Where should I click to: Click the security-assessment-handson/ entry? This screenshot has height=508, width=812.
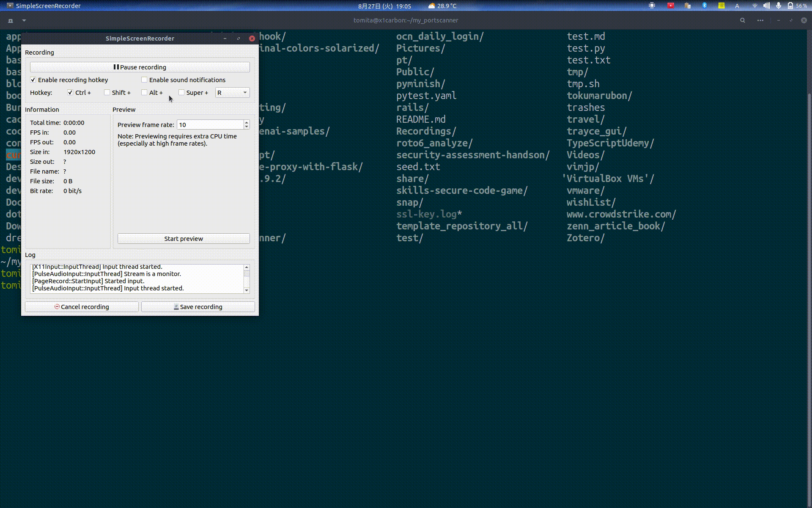click(x=473, y=155)
